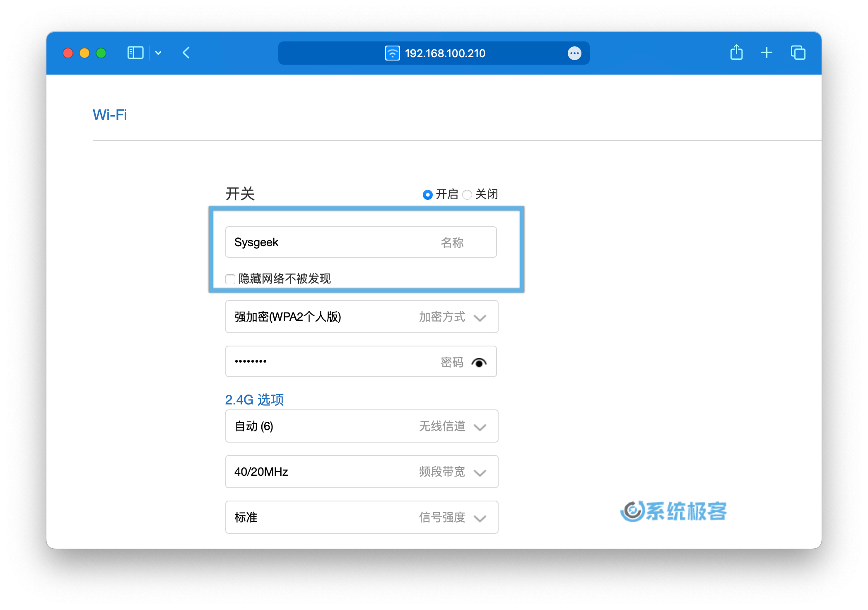The height and width of the screenshot is (610, 868).
Task: Click the Wi-Fi page heading
Action: (110, 115)
